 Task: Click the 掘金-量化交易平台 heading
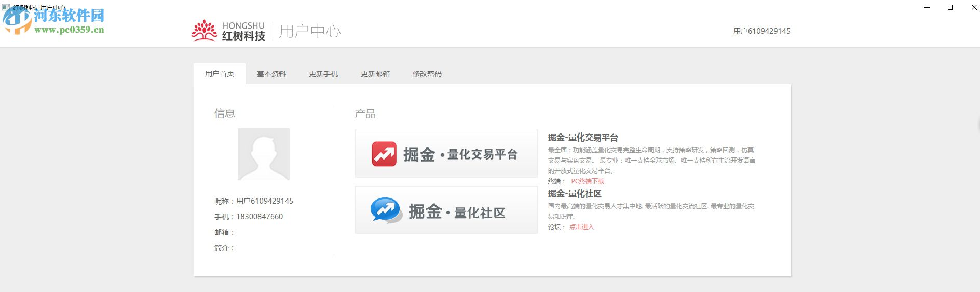pos(583,138)
